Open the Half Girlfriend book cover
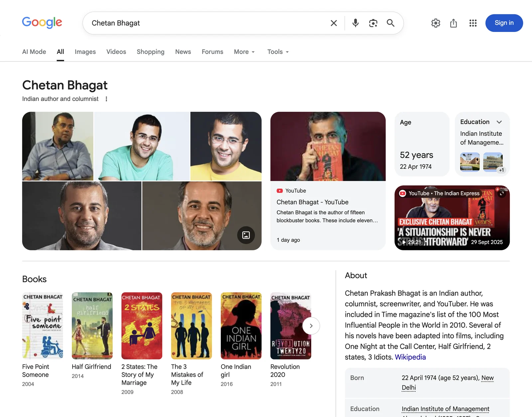The width and height of the screenshot is (532, 417). pos(92,326)
